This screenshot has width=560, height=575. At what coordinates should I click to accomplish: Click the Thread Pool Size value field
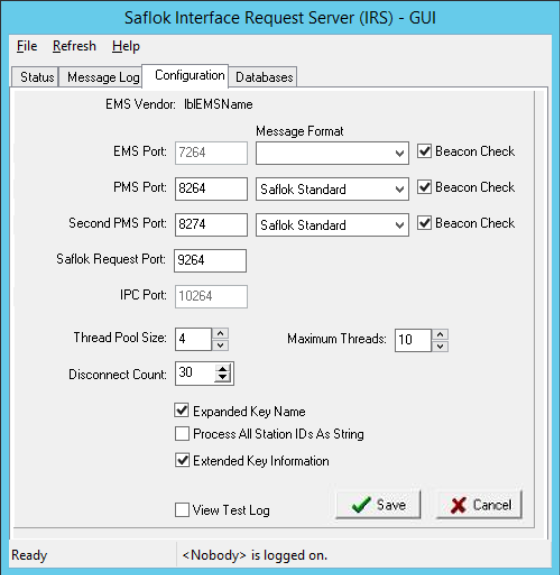click(x=193, y=339)
